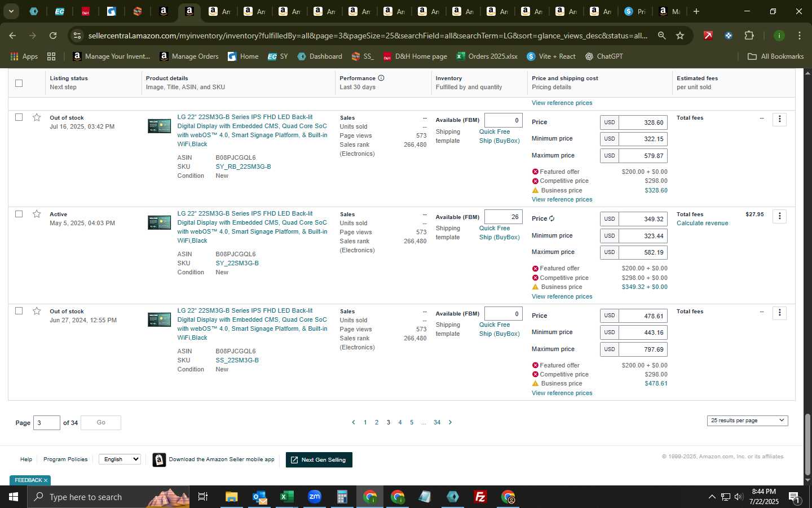
Task: Go to the next page arrow in pagination
Action: click(450, 422)
